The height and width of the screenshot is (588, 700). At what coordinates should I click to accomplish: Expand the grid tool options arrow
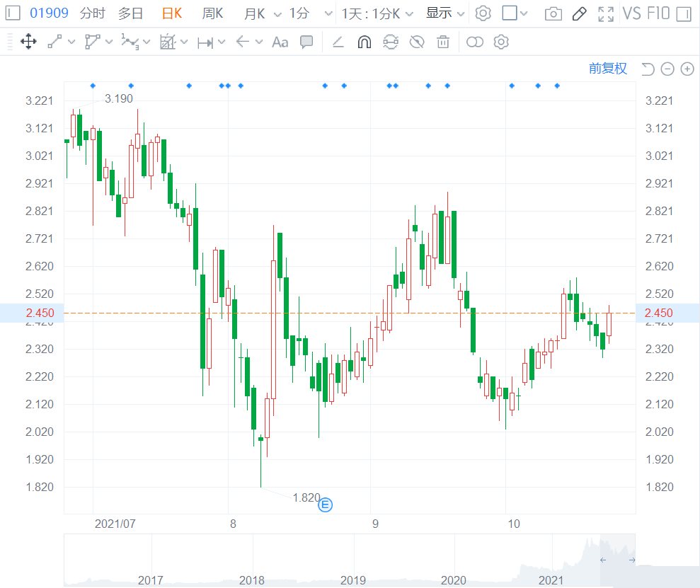pyautogui.click(x=184, y=42)
